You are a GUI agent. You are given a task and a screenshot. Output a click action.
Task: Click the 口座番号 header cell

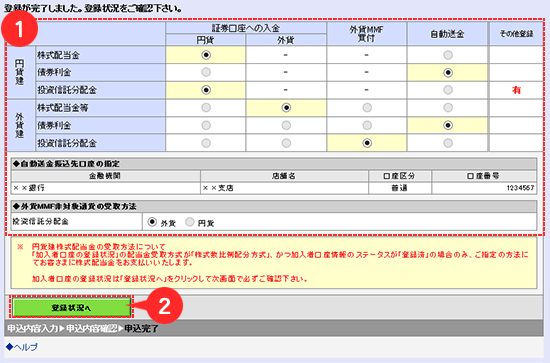[x=484, y=176]
